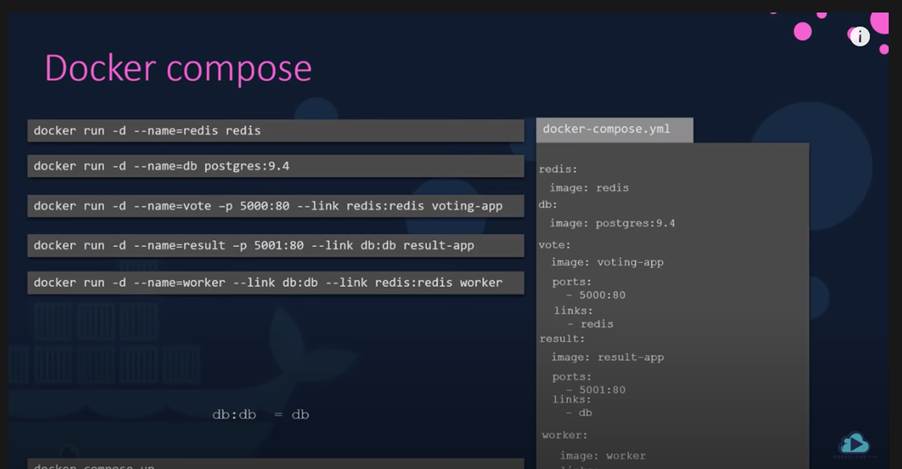Click the 'vote:' service key
The width and height of the screenshot is (902, 469).
(555, 245)
